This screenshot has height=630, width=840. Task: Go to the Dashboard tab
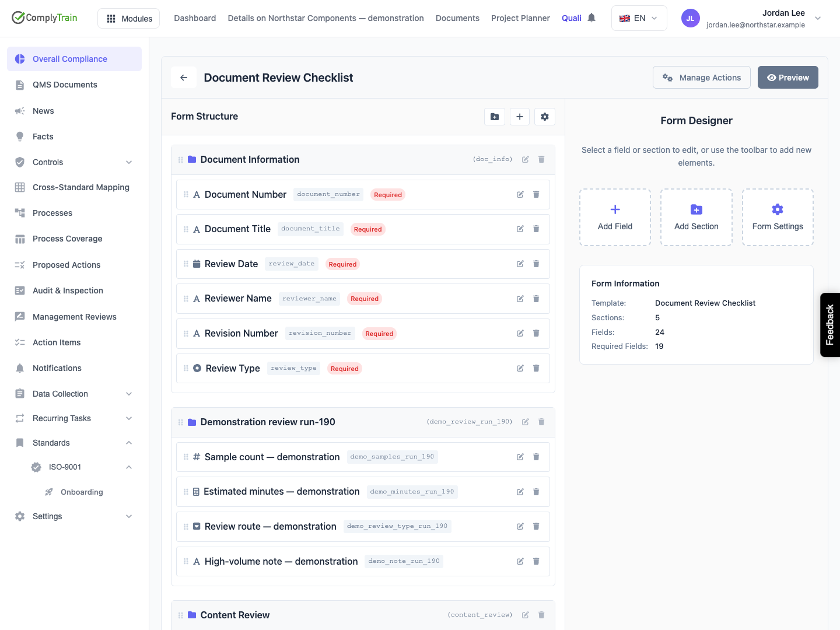click(x=195, y=18)
